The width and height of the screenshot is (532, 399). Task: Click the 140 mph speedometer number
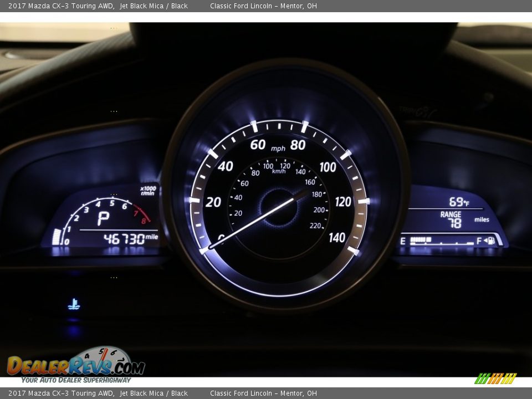[x=336, y=238]
